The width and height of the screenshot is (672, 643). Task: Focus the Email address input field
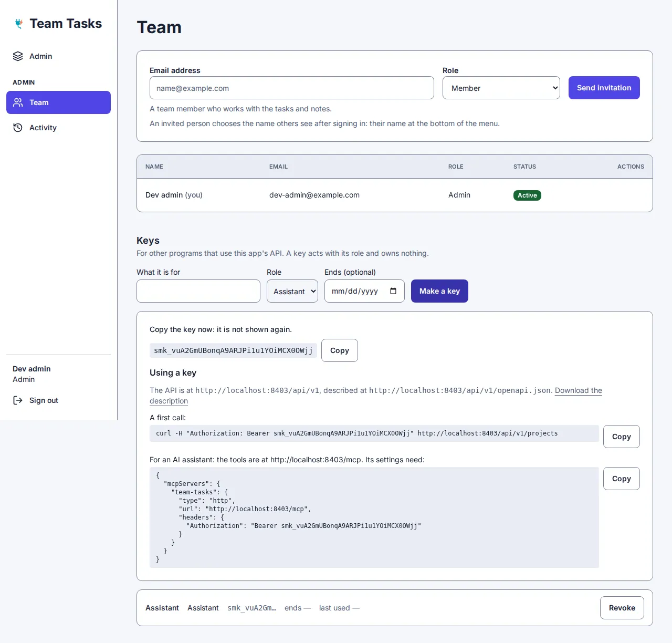coord(292,88)
